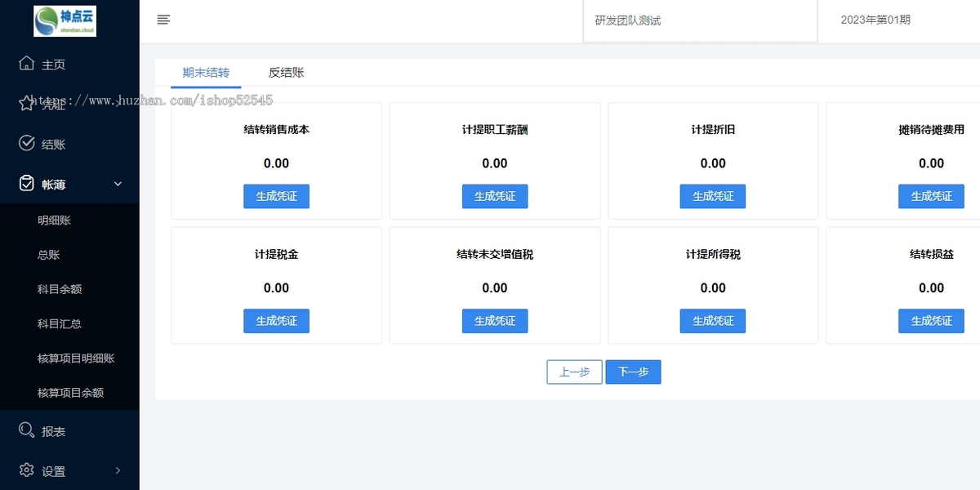
Task: Click the 主页 house icon
Action: pos(26,64)
